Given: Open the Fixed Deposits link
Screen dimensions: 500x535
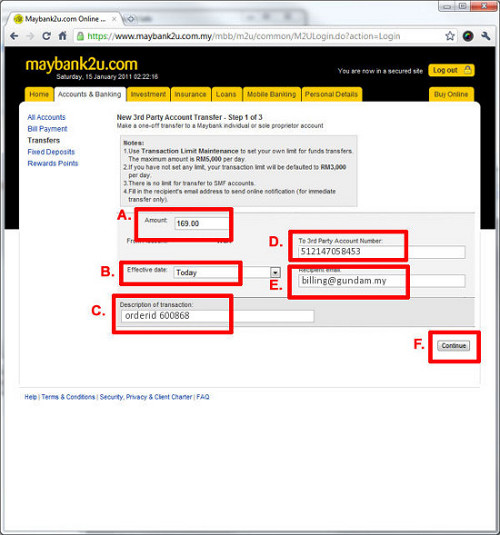Looking at the screenshot, I should pyautogui.click(x=51, y=152).
